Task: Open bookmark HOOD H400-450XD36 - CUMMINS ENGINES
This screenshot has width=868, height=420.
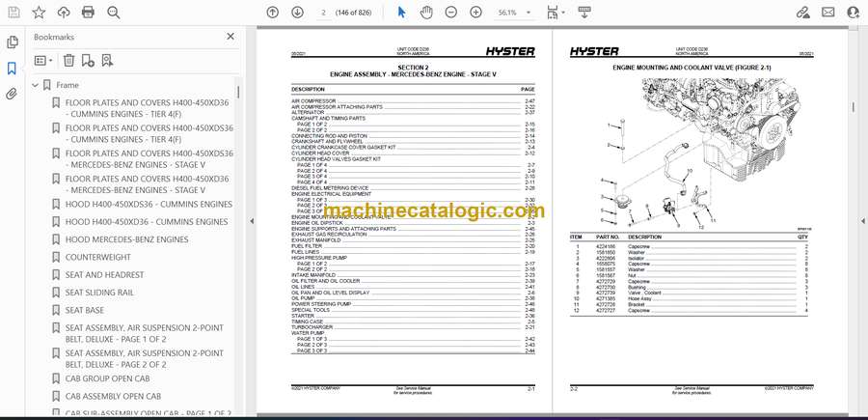Action: [x=147, y=222]
